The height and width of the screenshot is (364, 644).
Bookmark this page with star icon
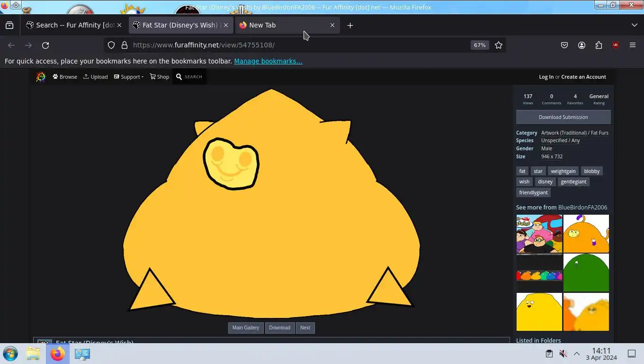pos(499,45)
